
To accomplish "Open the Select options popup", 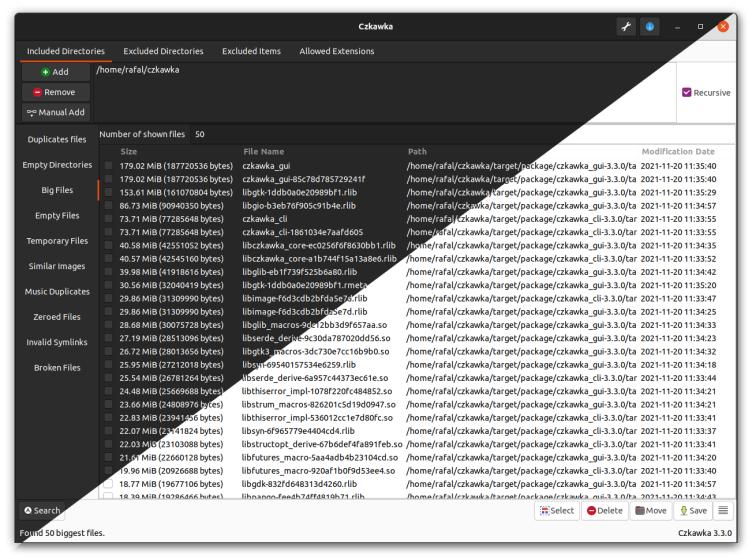I will (x=557, y=510).
